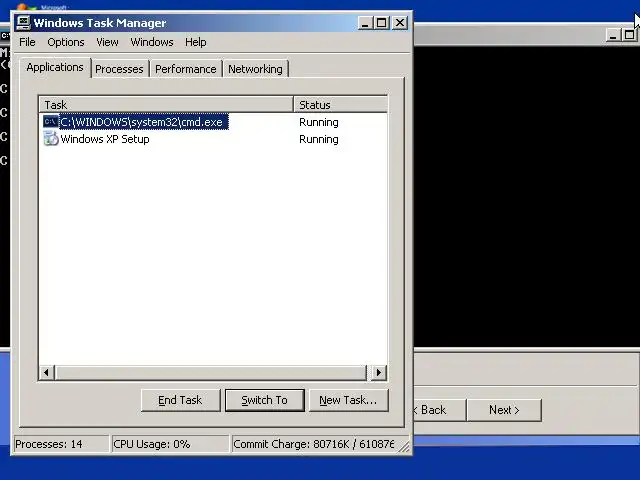This screenshot has width=640, height=480.
Task: Click the Commit Charge status entry
Action: (x=313, y=444)
